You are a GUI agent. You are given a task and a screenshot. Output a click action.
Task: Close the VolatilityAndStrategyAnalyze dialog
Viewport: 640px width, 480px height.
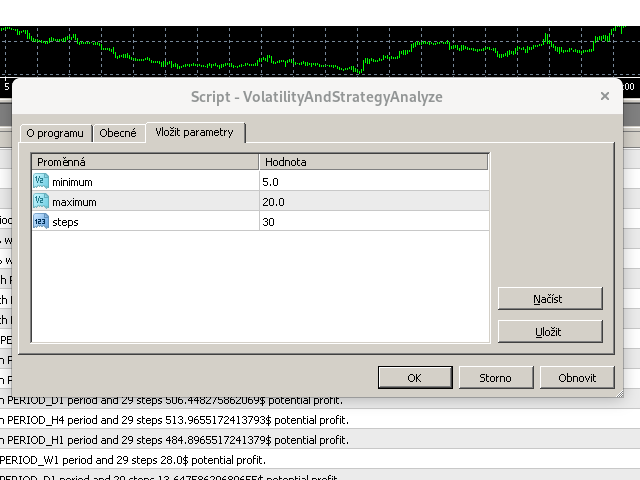click(605, 96)
